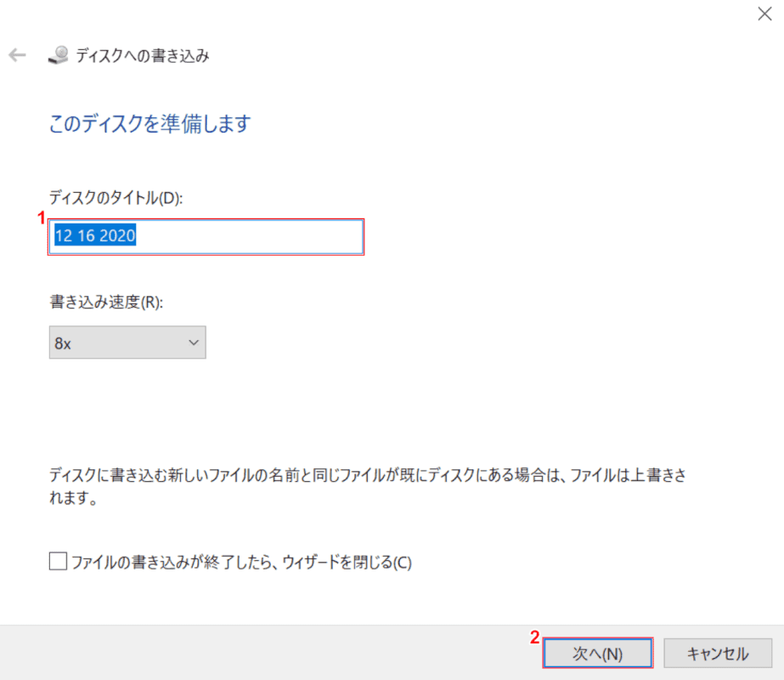This screenshot has width=784, height=680.
Task: Click the ディスクのタイトル(D): label
Action: (x=116, y=198)
